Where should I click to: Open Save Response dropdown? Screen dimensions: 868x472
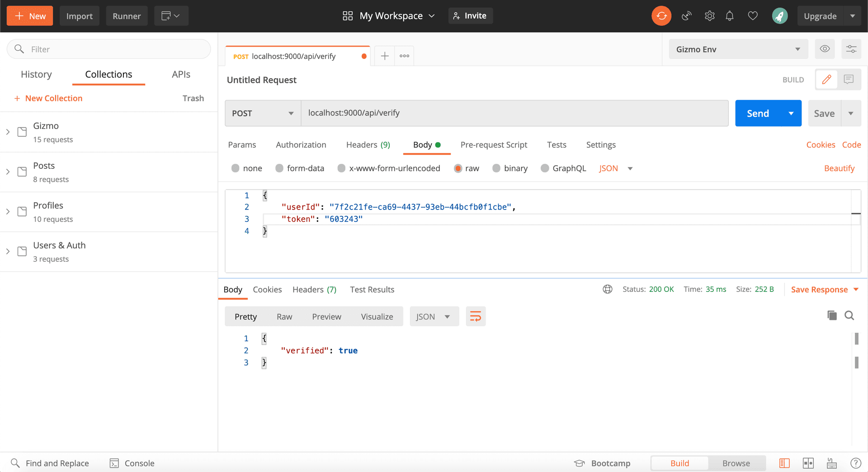coord(825,289)
